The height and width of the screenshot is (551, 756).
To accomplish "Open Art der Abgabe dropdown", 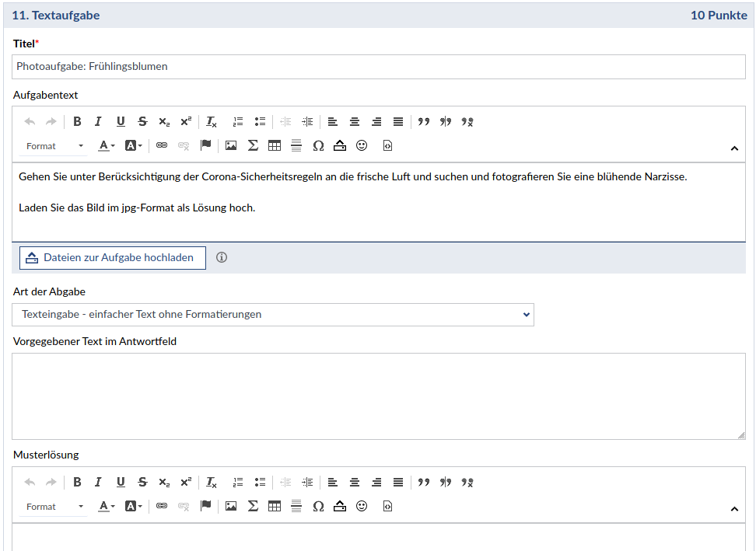I will click(x=273, y=315).
